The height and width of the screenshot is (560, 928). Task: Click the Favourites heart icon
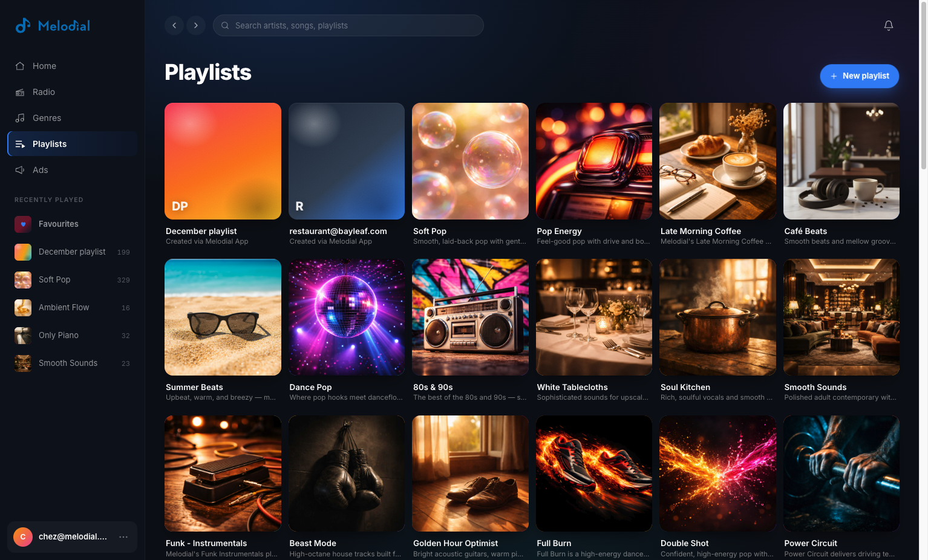[x=23, y=224]
